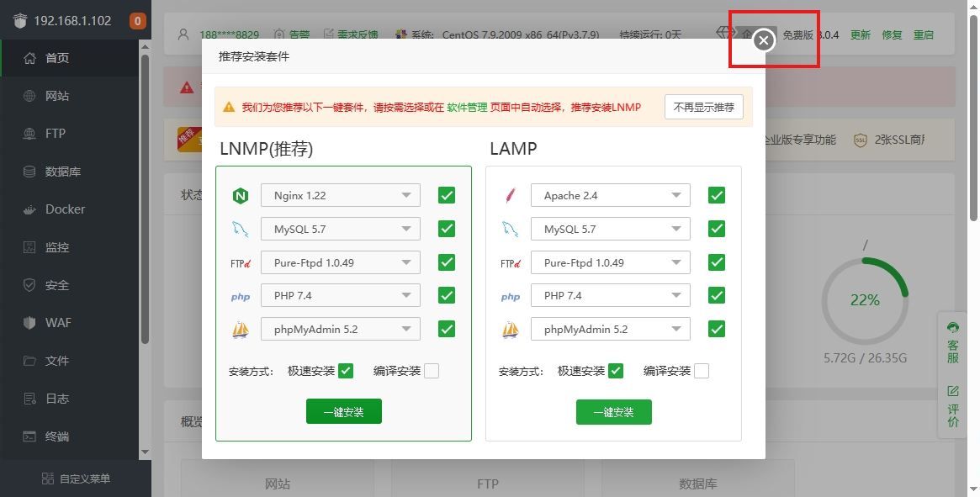Click the 自定义菜单 option in the sidebar
The image size is (980, 497).
[76, 478]
